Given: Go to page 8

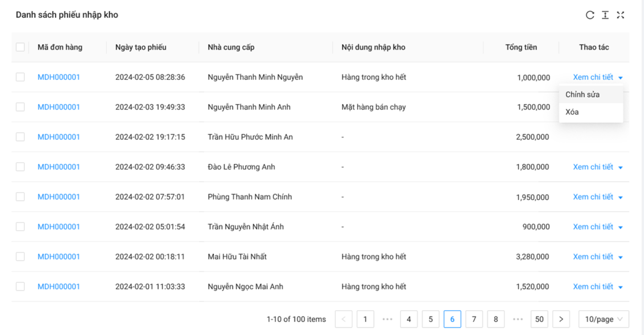Looking at the screenshot, I should click(x=496, y=319).
